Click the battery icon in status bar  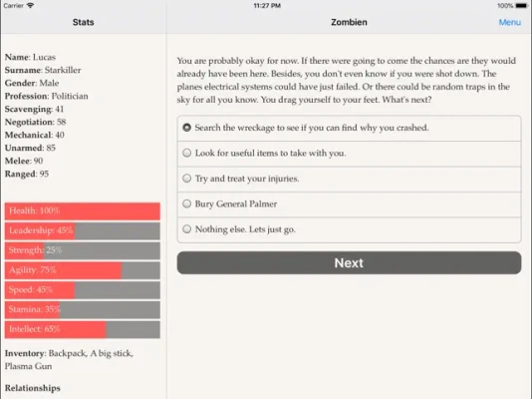[x=521, y=6]
